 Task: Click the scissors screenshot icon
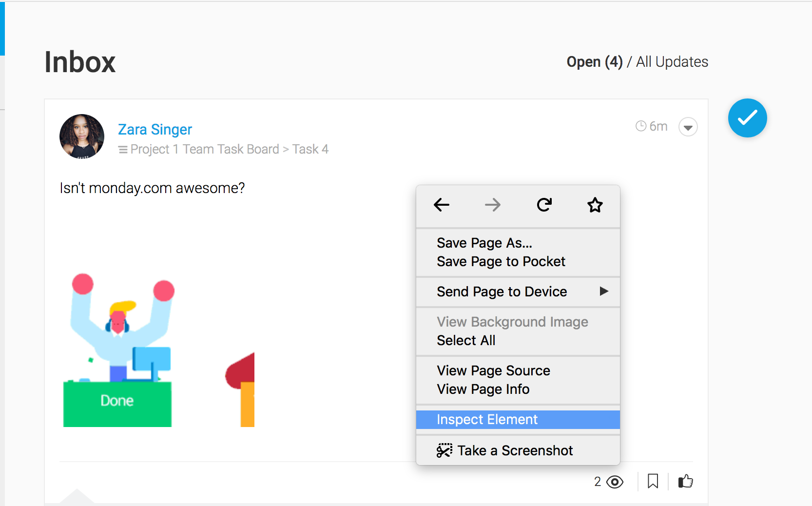(445, 450)
